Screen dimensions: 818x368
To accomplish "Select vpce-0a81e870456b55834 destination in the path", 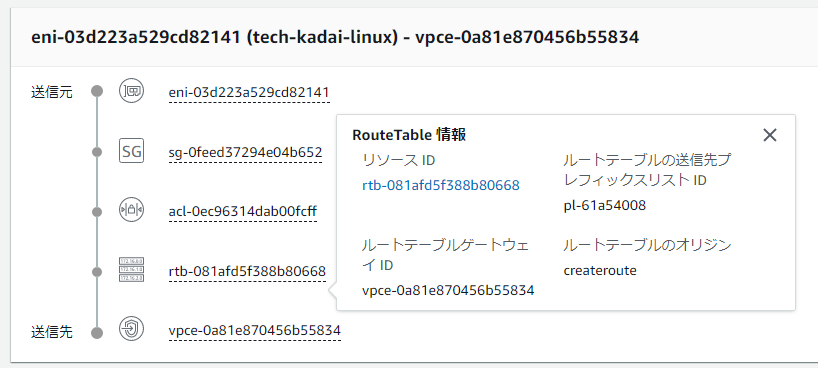I will click(255, 330).
